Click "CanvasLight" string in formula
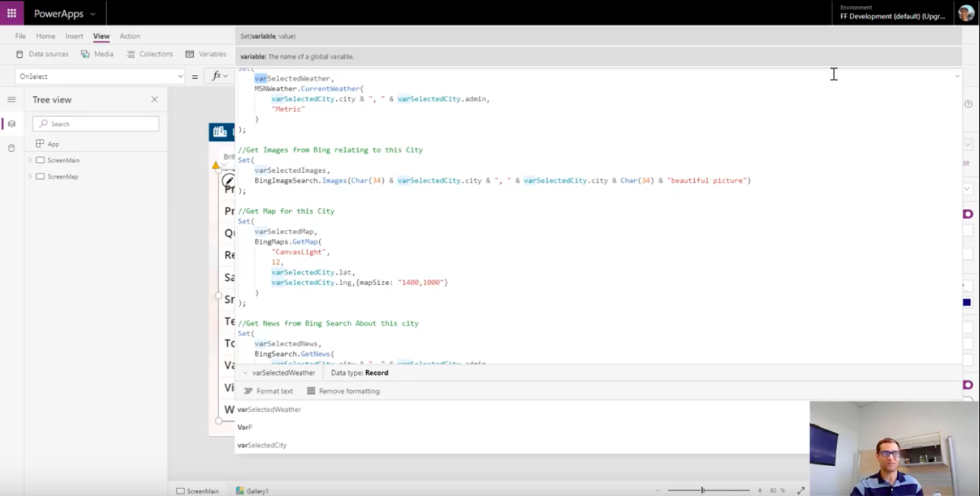 tap(299, 252)
